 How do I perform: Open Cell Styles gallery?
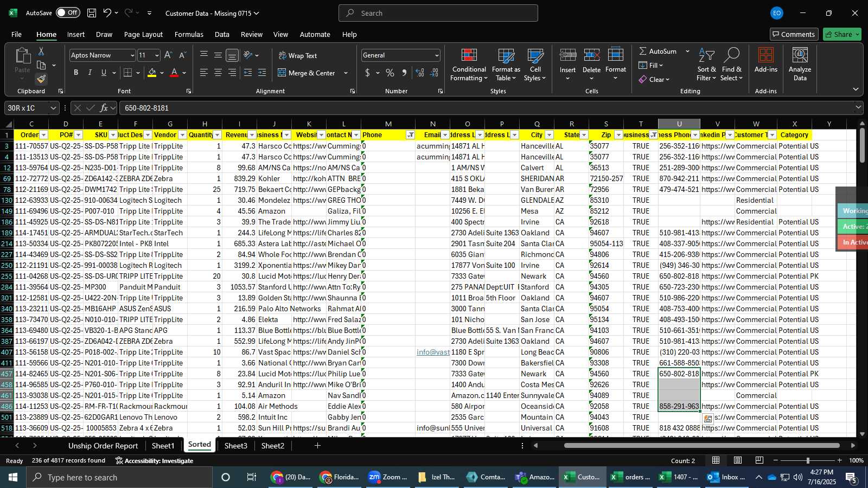[535, 65]
